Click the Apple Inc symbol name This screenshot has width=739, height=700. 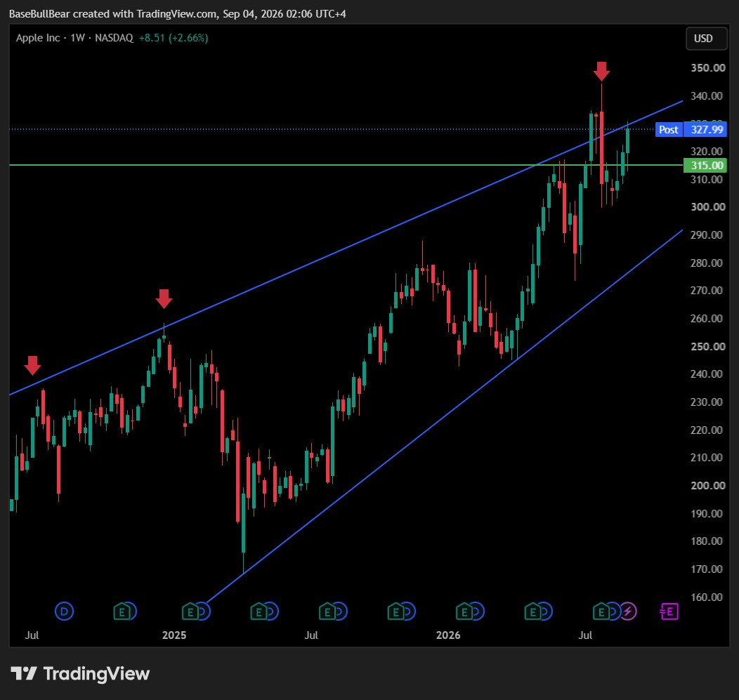click(x=38, y=38)
